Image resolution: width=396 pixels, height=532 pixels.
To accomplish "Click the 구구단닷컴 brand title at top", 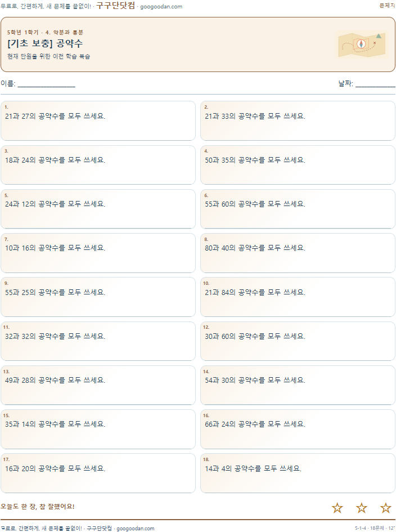I will 116,6.
